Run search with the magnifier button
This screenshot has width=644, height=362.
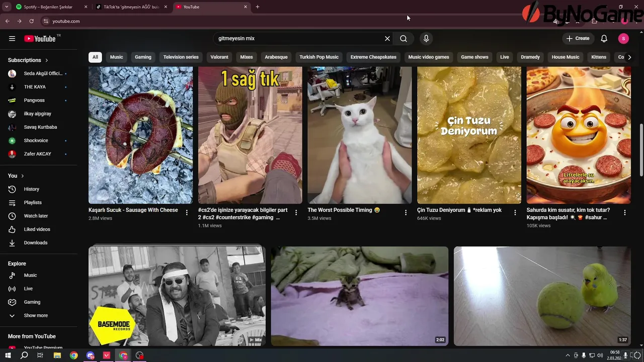(x=404, y=39)
